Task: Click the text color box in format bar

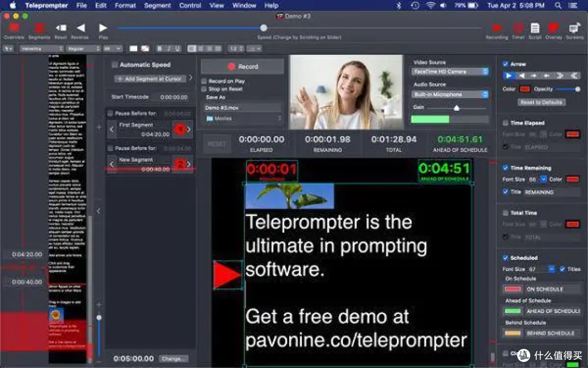Action: [x=133, y=49]
